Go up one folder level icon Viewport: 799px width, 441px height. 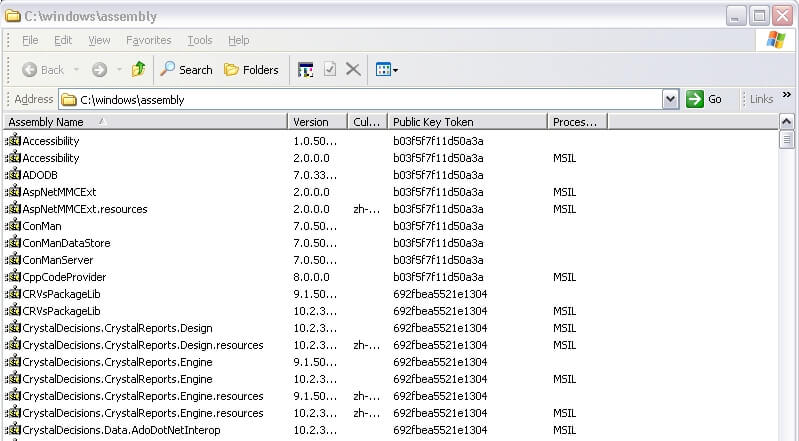(x=138, y=69)
